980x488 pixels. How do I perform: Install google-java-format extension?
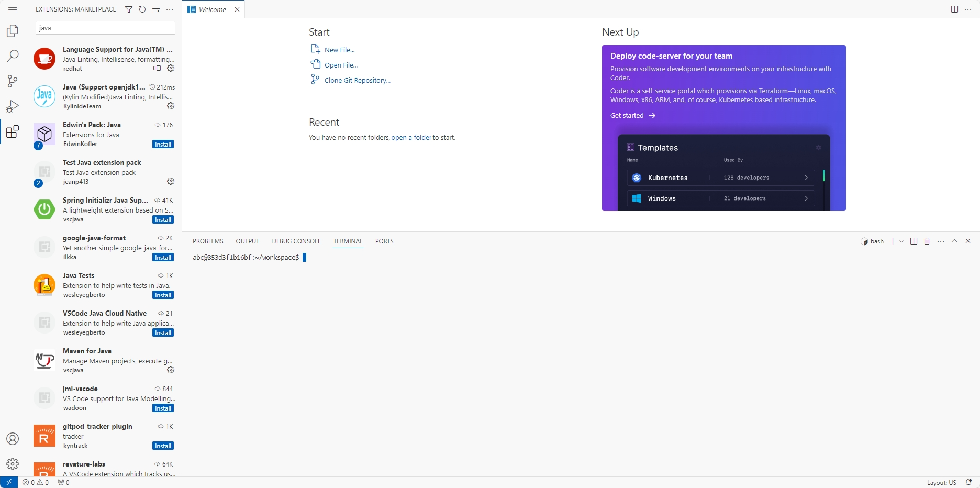click(163, 257)
